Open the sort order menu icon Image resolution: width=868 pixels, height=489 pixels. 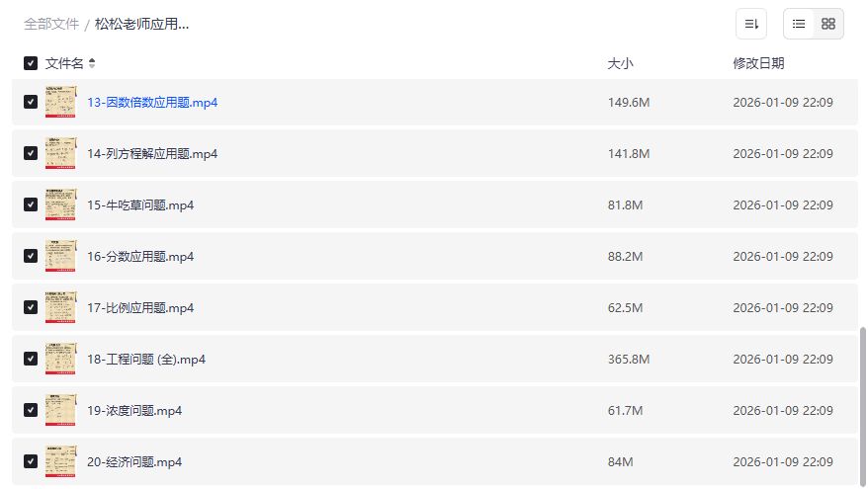[751, 24]
